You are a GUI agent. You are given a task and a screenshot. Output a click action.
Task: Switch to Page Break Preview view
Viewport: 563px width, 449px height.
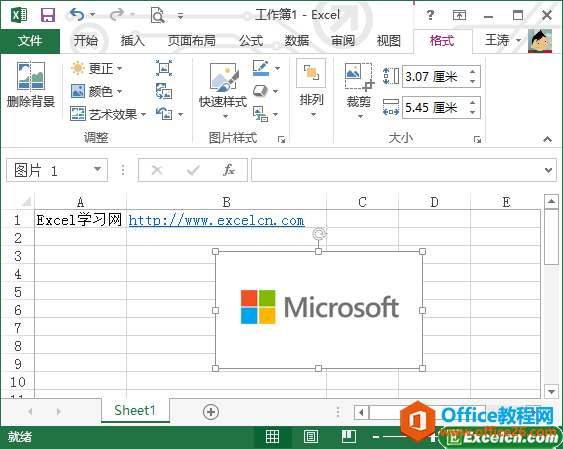(x=348, y=437)
